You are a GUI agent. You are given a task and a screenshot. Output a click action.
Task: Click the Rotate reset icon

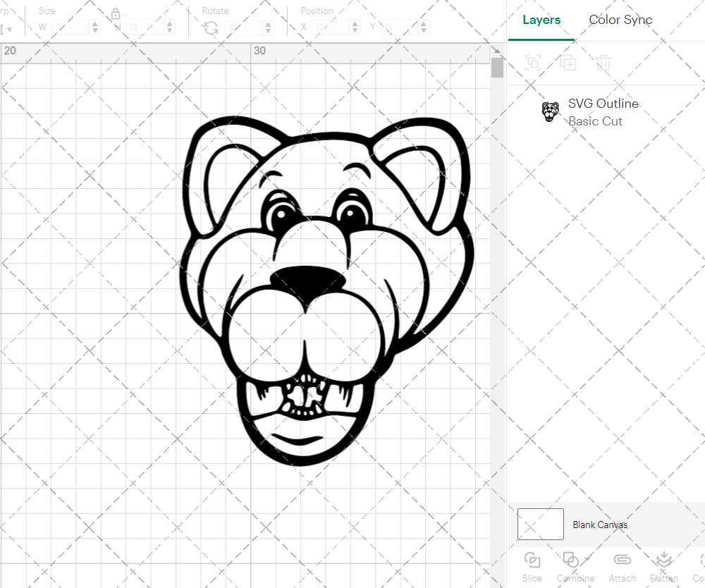[x=209, y=26]
